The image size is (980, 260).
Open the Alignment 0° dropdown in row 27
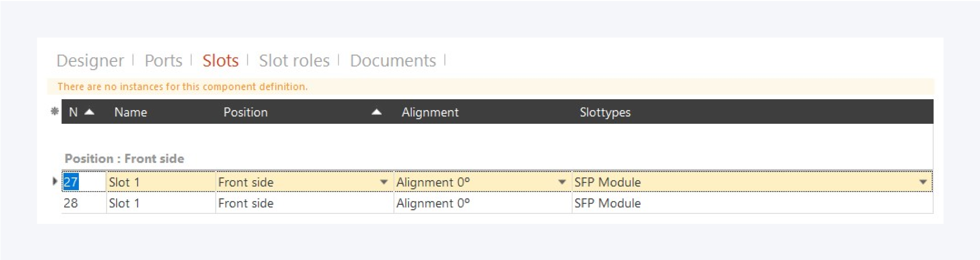click(x=562, y=182)
